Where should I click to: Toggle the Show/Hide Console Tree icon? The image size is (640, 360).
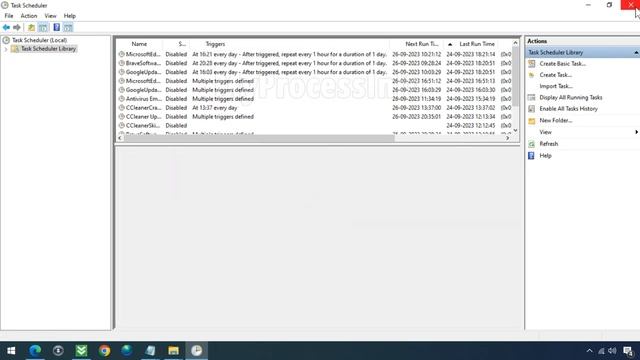(x=43, y=27)
